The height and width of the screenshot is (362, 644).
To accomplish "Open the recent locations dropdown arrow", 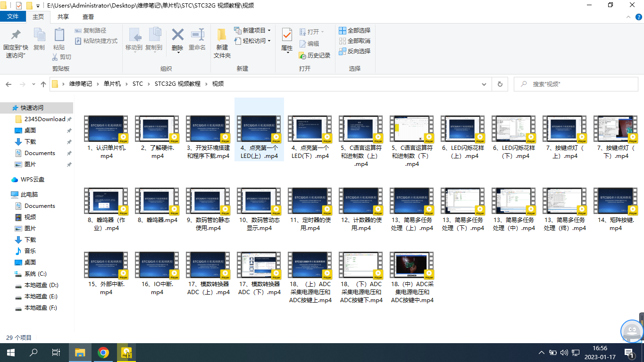I will click(33, 84).
